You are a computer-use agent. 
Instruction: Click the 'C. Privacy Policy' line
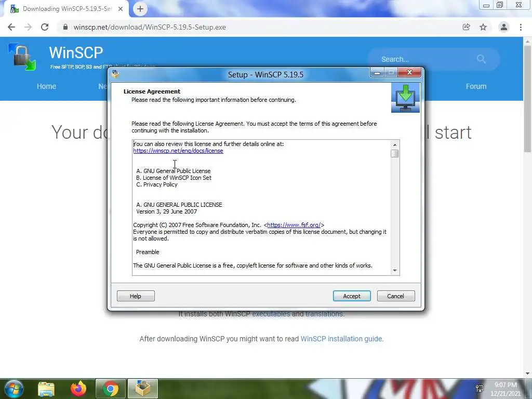tap(157, 184)
